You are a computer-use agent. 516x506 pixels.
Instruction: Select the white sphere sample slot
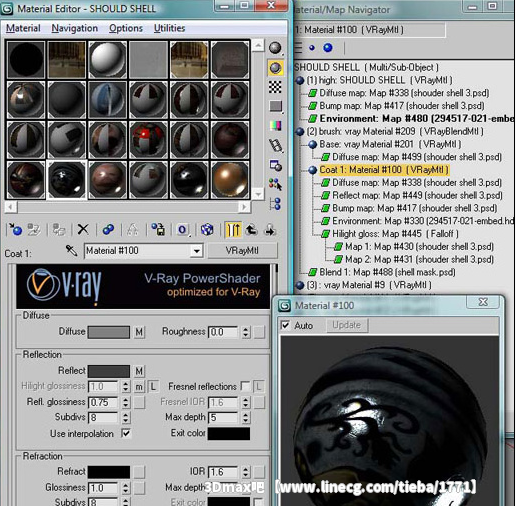pos(107,60)
